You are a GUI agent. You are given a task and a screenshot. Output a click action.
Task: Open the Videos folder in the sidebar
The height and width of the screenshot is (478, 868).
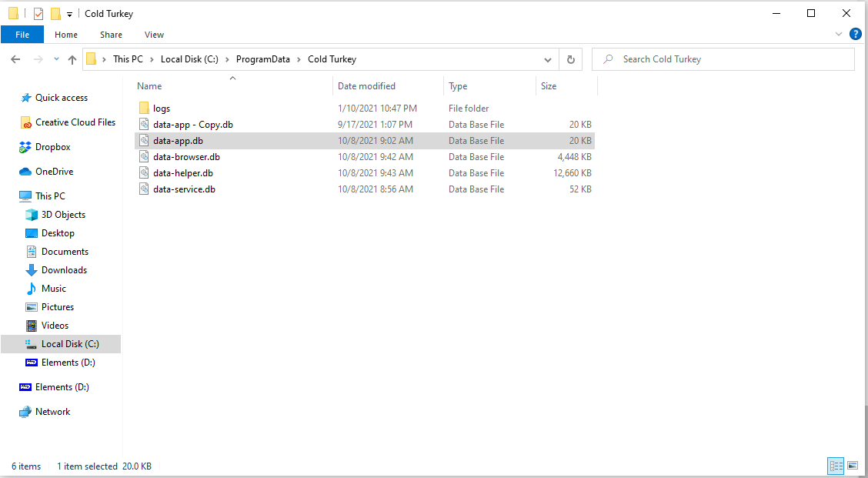55,325
